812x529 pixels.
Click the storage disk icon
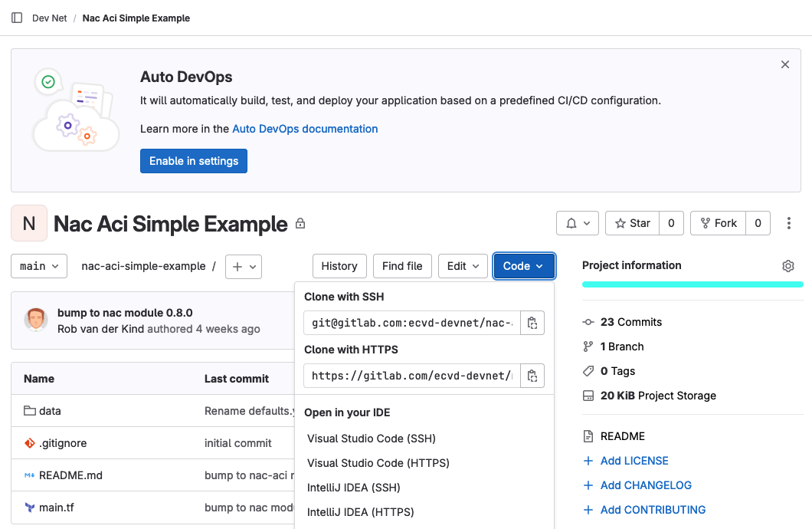pos(588,396)
